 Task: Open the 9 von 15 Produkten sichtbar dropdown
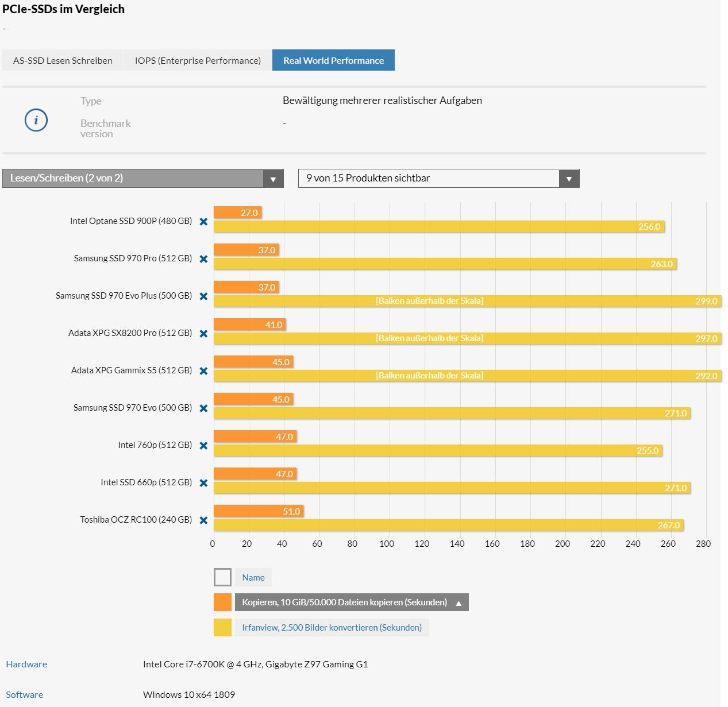coord(438,178)
